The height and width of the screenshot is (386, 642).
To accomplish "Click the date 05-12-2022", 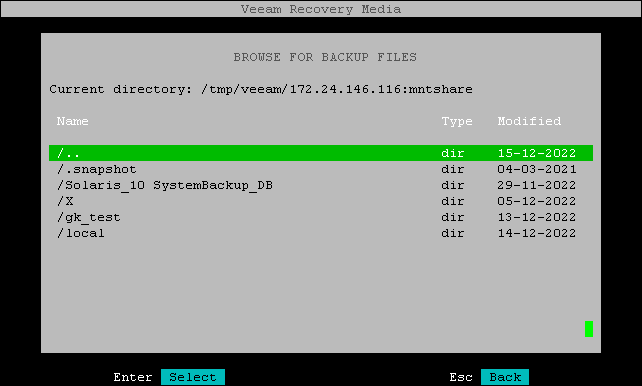I will tap(537, 201).
